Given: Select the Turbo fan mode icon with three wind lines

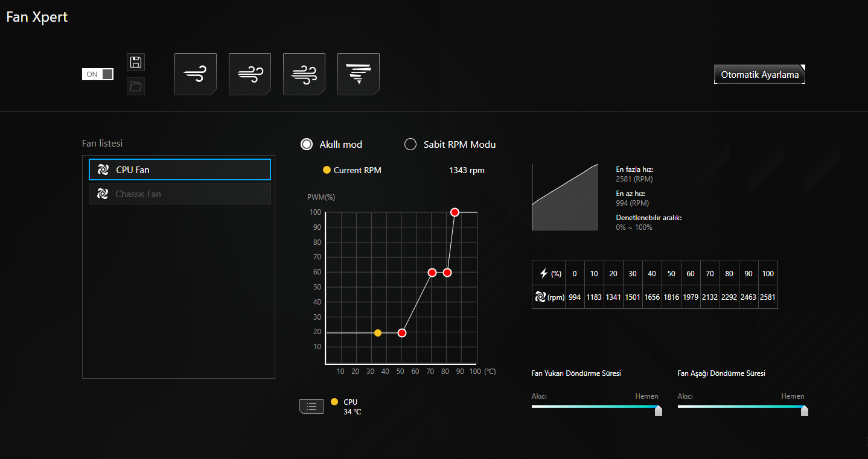Looking at the screenshot, I should pos(304,74).
